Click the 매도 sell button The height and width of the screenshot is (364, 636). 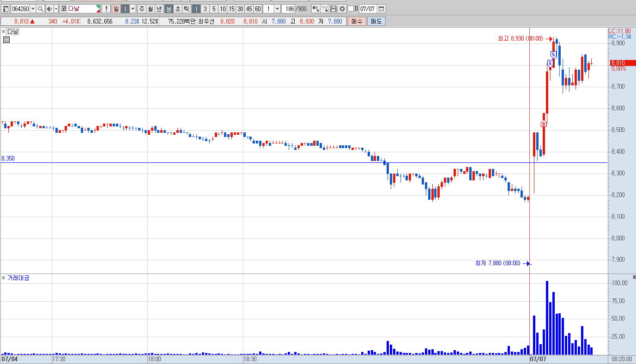376,21
